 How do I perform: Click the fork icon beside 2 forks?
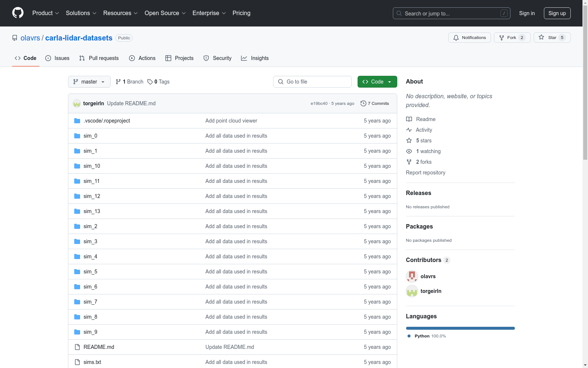[409, 162]
